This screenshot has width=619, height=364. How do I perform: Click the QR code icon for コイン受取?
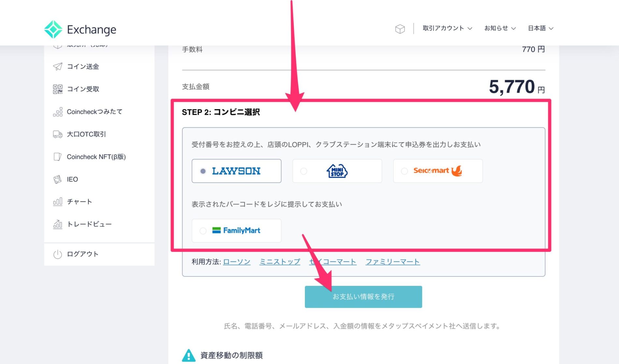pos(58,89)
